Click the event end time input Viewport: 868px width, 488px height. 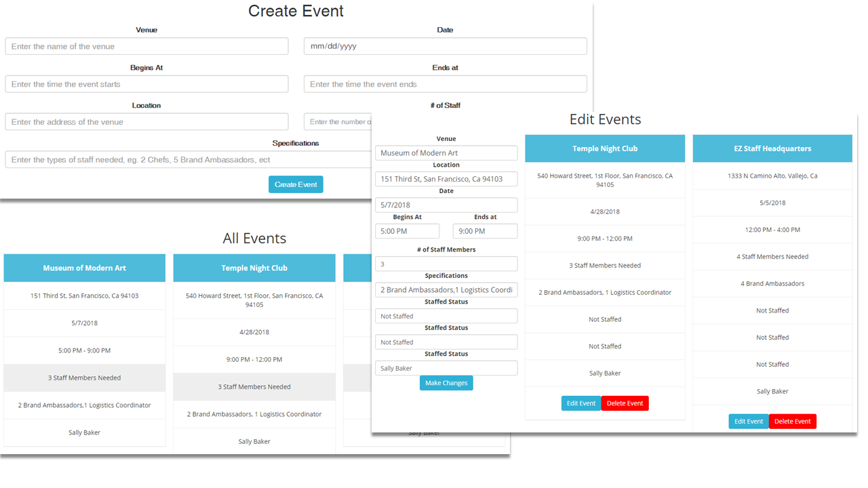(x=445, y=84)
